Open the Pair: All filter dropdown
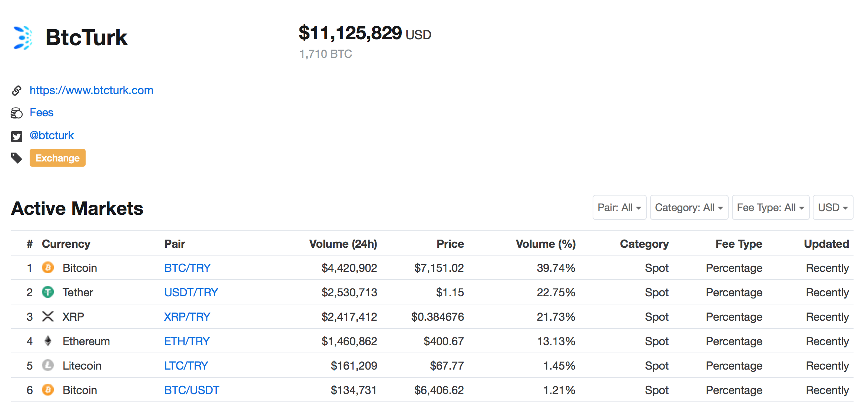This screenshot has height=417, width=868. pyautogui.click(x=619, y=207)
